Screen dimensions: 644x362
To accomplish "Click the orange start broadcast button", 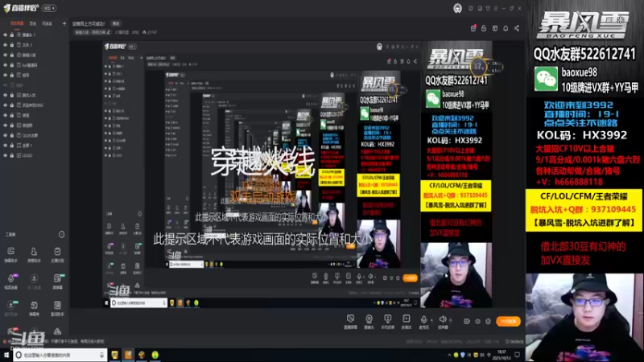I will click(509, 321).
